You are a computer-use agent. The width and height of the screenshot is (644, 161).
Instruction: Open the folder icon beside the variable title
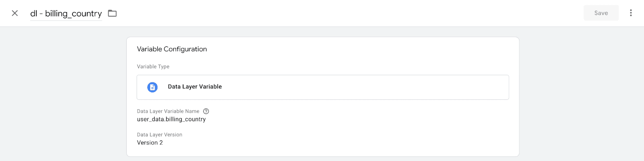pyautogui.click(x=112, y=13)
